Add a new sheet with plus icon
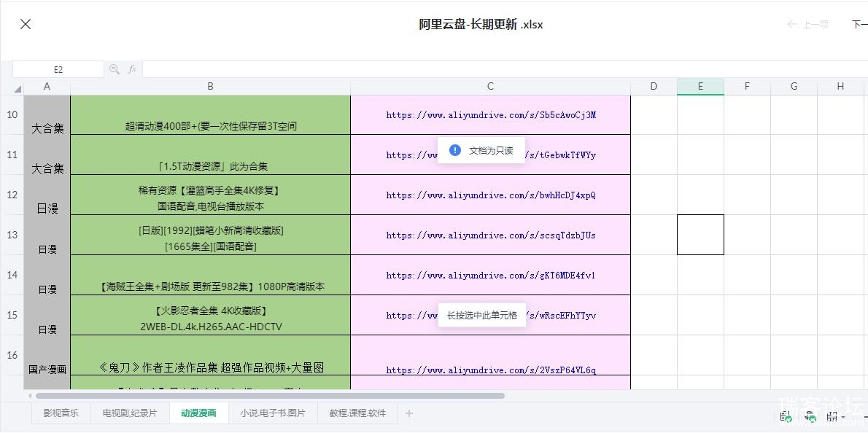 (x=409, y=413)
